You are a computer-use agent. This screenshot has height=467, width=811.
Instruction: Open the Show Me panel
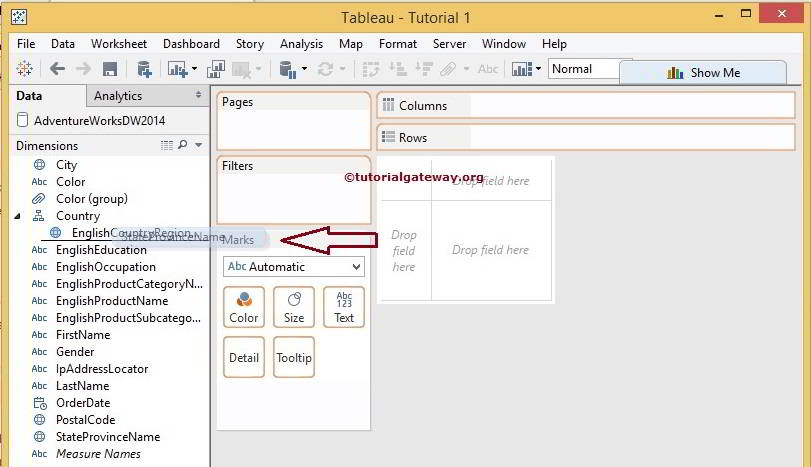(x=703, y=72)
